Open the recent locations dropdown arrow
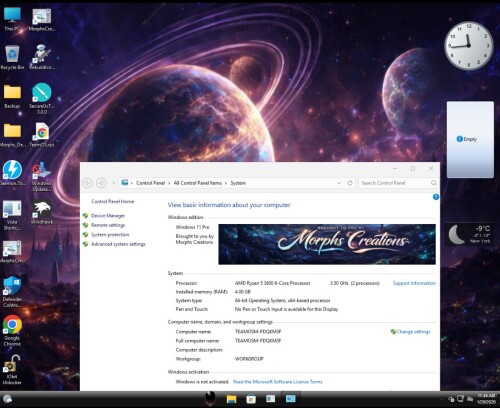The width and height of the screenshot is (500, 408). pos(113,183)
